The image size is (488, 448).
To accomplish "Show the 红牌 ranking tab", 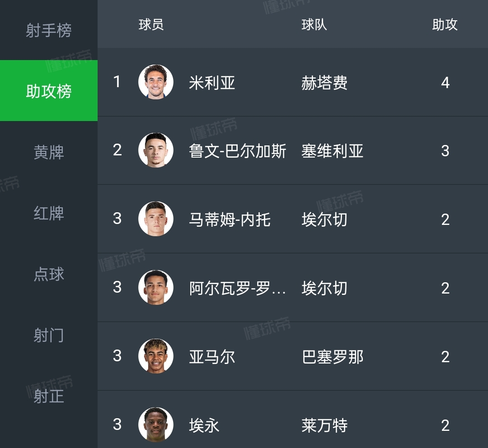I will (x=49, y=213).
